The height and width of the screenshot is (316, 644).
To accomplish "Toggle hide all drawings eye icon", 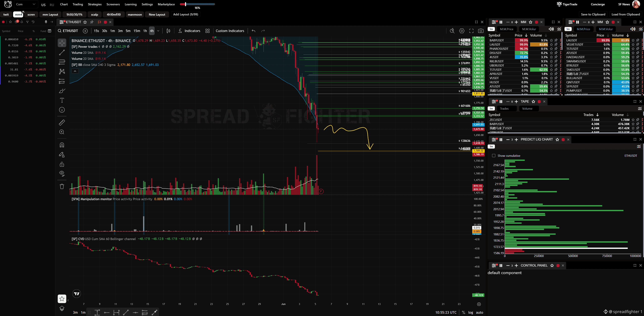I will pyautogui.click(x=62, y=174).
